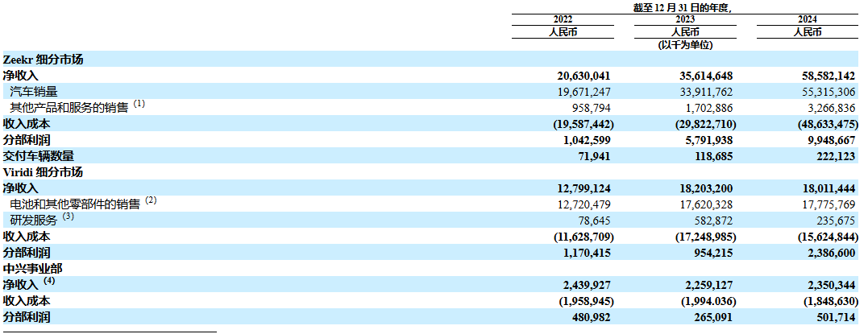Select the Viridi 细分市场 section heading
Image resolution: width=868 pixels, height=334 pixels.
[44, 171]
